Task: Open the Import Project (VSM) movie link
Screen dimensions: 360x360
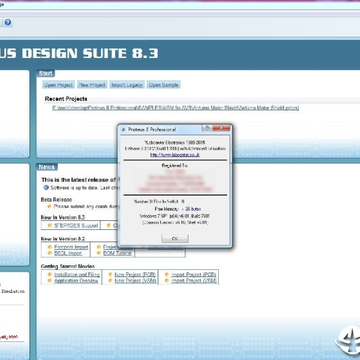Action: pyautogui.click(x=194, y=280)
